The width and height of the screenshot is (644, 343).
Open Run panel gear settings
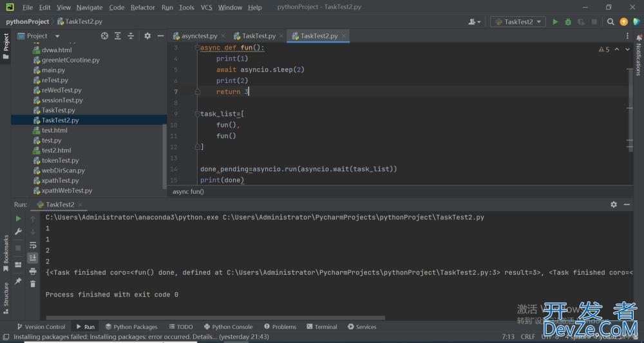[614, 205]
